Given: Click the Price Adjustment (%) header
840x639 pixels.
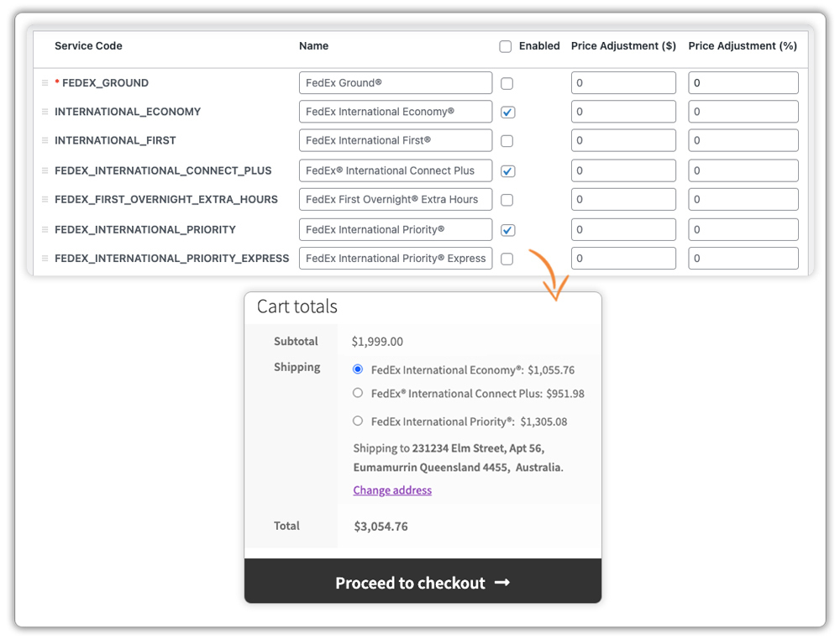Looking at the screenshot, I should click(x=743, y=46).
